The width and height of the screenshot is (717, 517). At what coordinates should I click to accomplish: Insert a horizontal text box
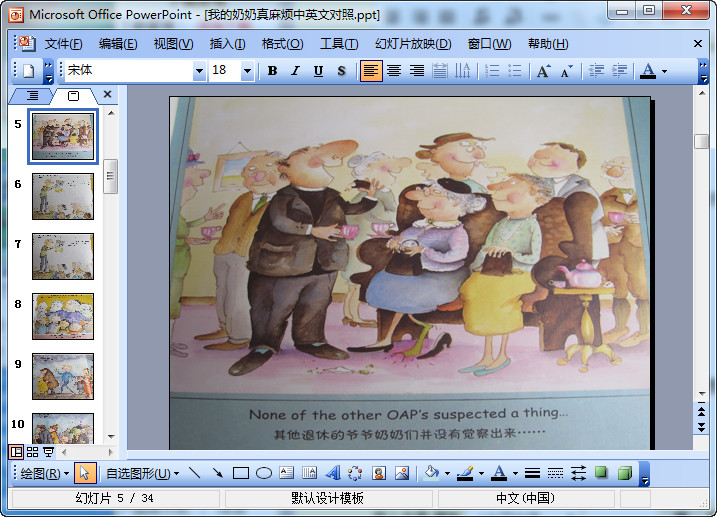click(287, 473)
